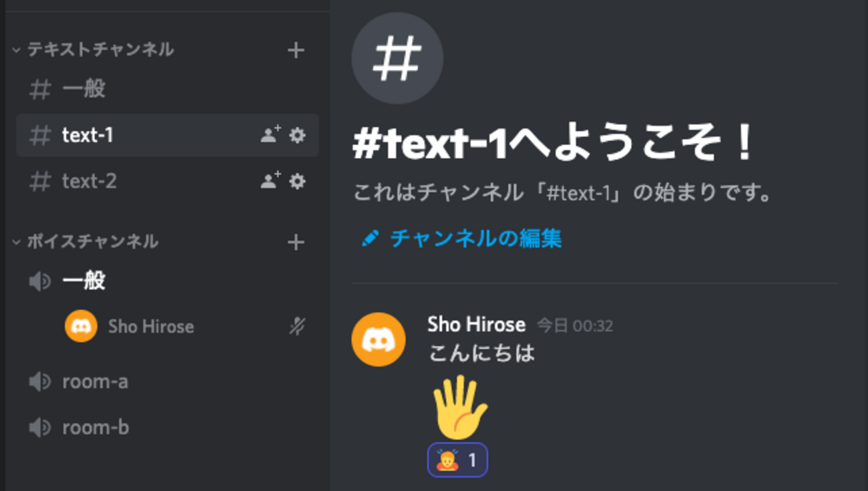Open the text-1 channel settings gear
This screenshot has height=491, width=868.
pos(296,136)
